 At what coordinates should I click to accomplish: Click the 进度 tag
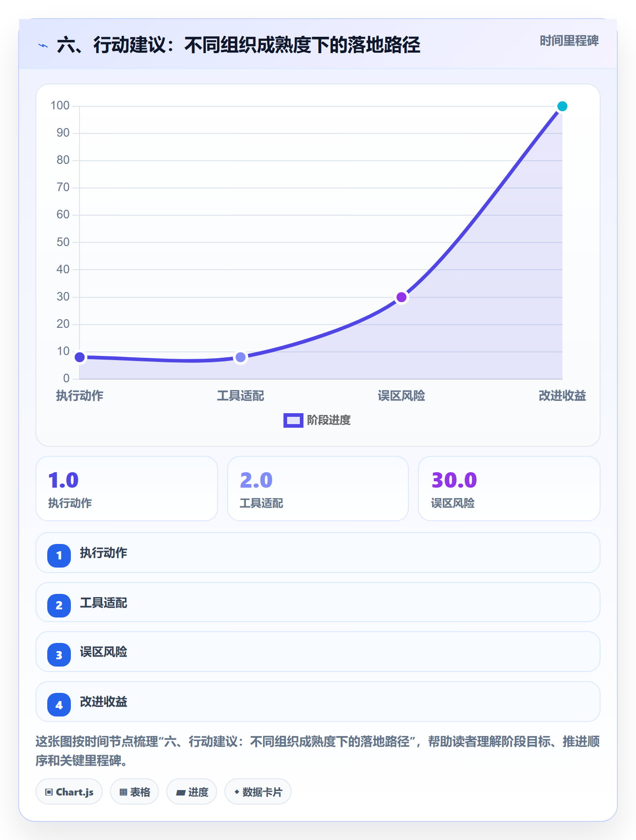tap(192, 792)
